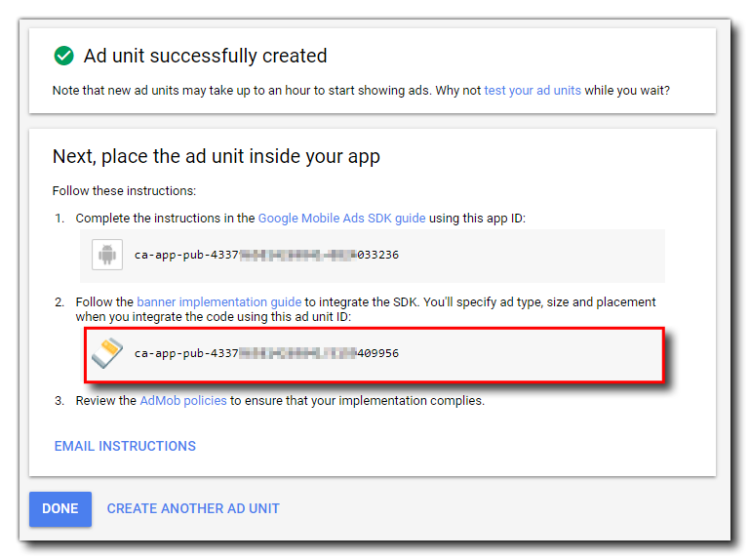Open the Google Mobile Ads SDK guide
The image size is (750, 560).
341,219
